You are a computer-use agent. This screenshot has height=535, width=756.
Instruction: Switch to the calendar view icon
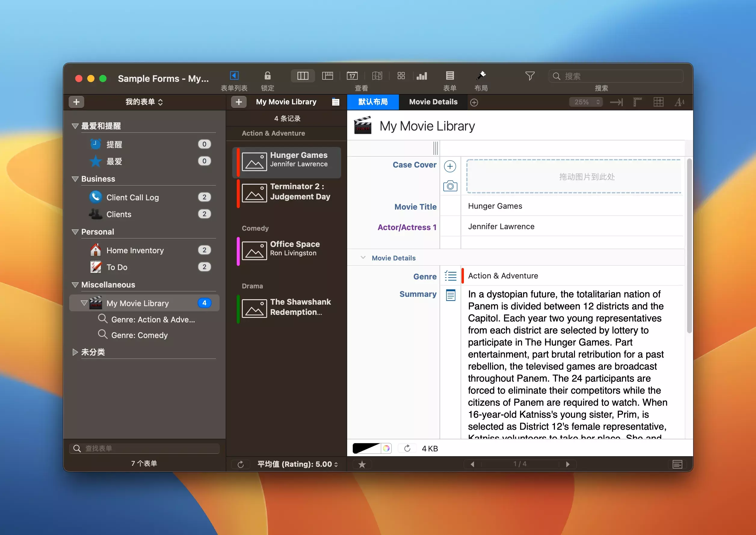click(x=352, y=76)
